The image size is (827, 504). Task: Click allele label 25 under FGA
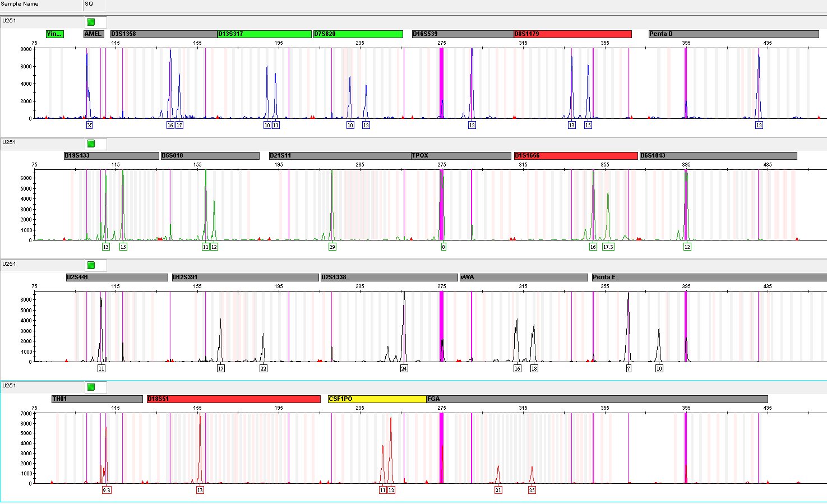(532, 491)
